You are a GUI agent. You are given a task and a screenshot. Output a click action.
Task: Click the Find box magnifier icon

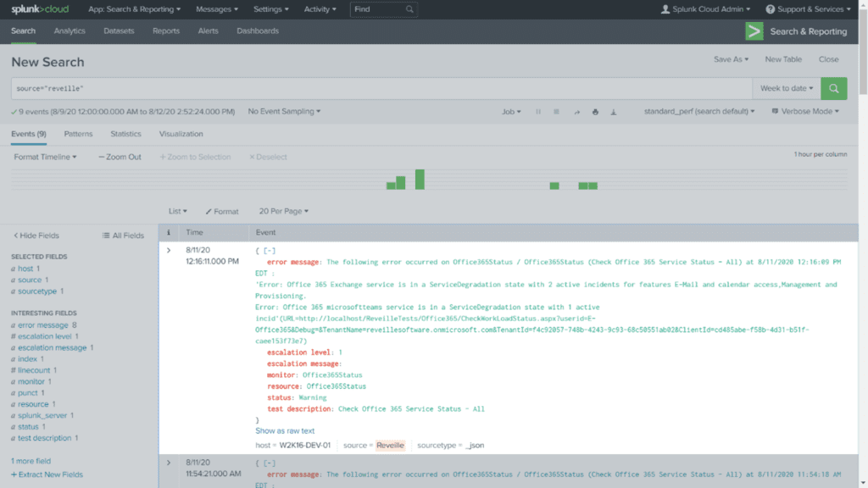coord(409,9)
